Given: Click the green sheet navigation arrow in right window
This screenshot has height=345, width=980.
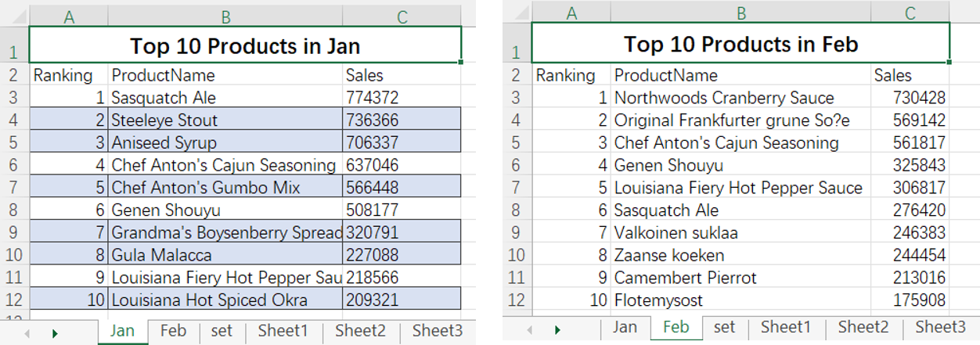Looking at the screenshot, I should (557, 329).
